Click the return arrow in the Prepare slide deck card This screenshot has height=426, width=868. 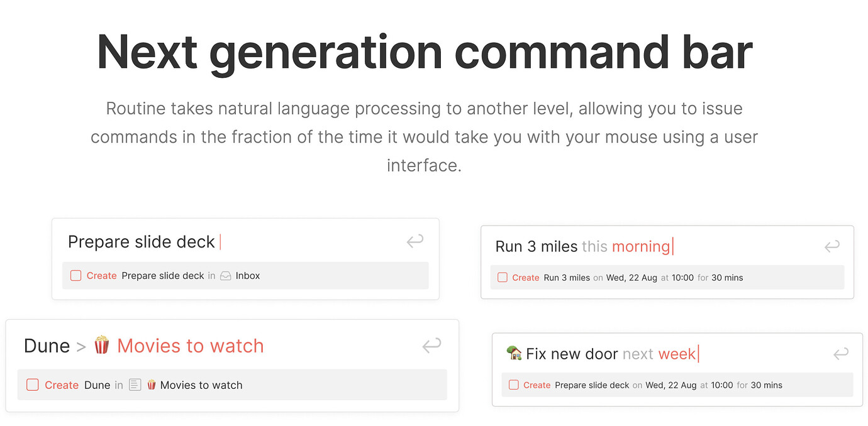click(x=415, y=241)
